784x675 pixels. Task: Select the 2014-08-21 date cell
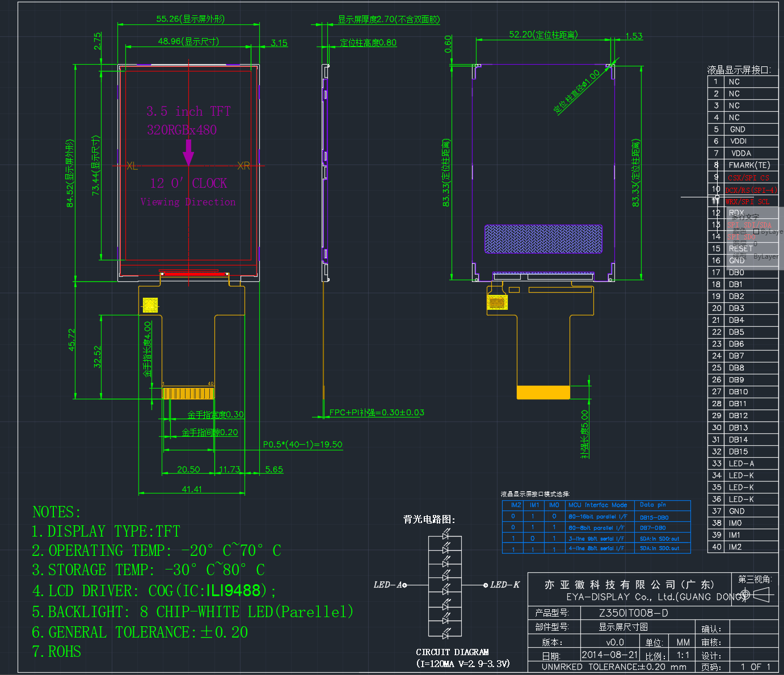click(x=610, y=655)
